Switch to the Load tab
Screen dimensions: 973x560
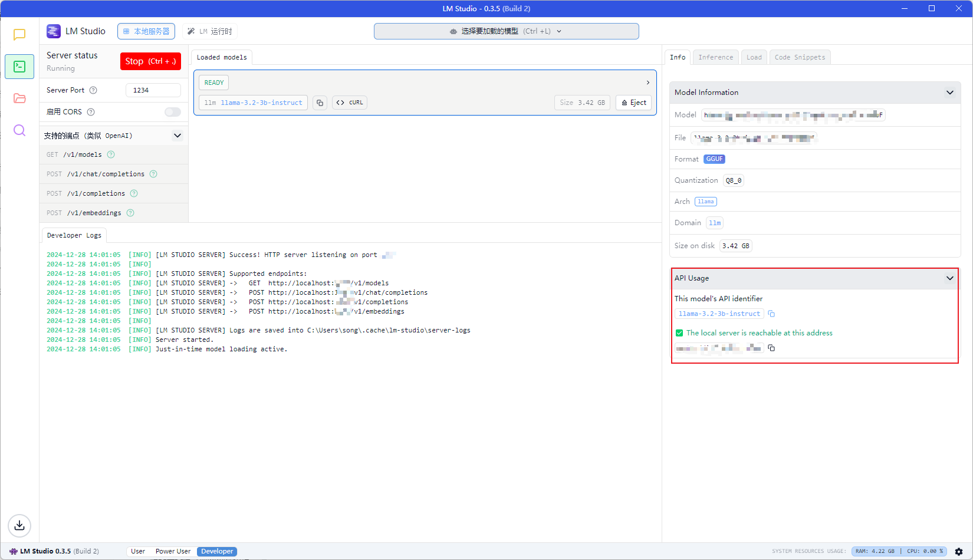point(754,57)
